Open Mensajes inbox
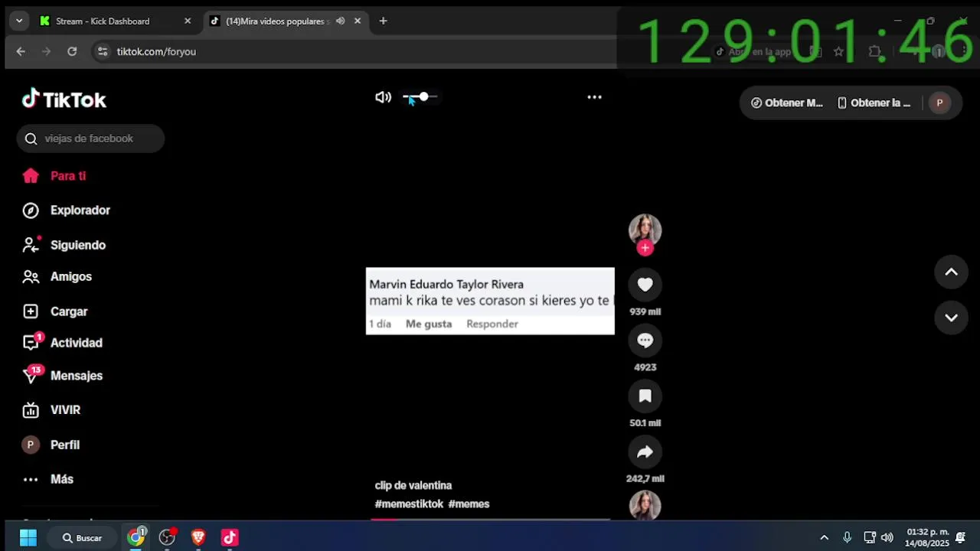Viewport: 980px width, 551px height. pyautogui.click(x=63, y=376)
